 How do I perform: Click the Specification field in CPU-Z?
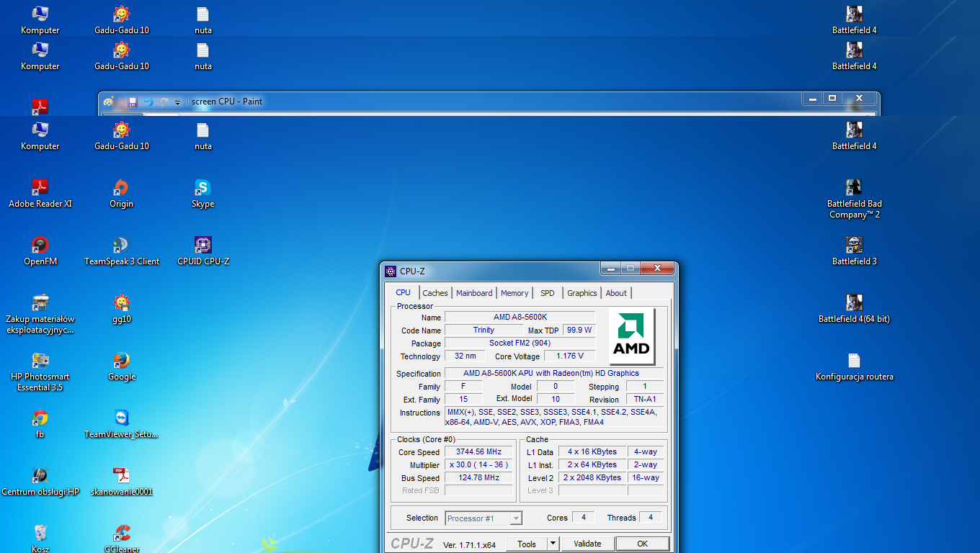click(x=552, y=374)
